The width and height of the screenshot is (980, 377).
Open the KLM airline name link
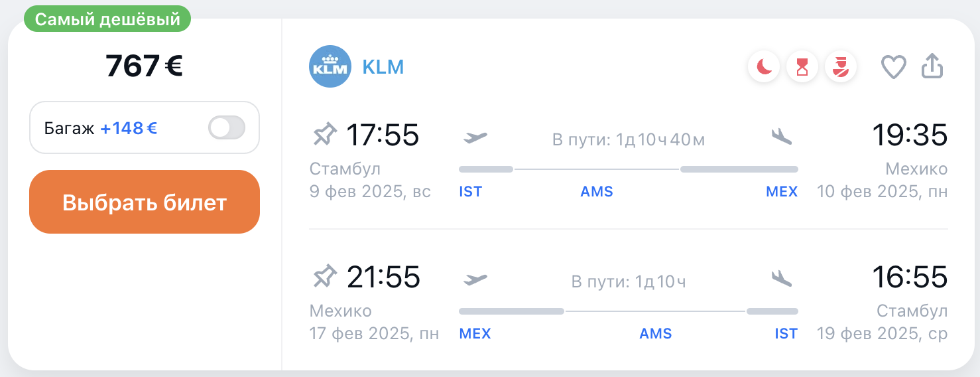pyautogui.click(x=383, y=67)
